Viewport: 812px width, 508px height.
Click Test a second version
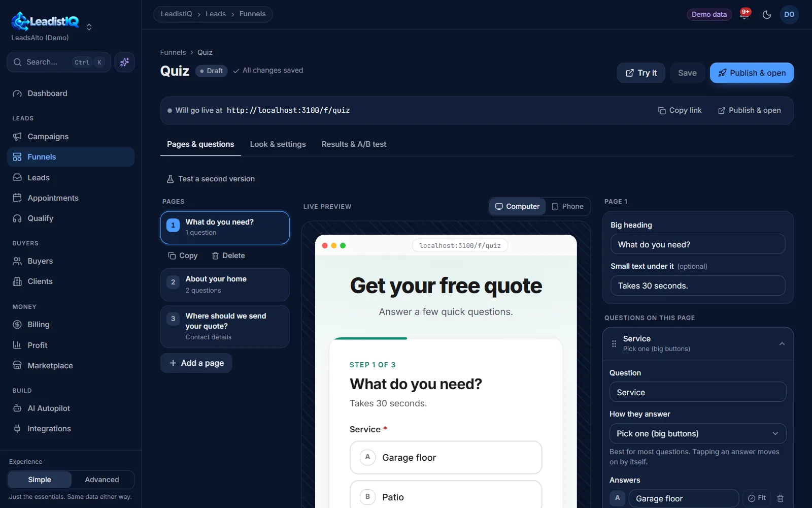211,179
